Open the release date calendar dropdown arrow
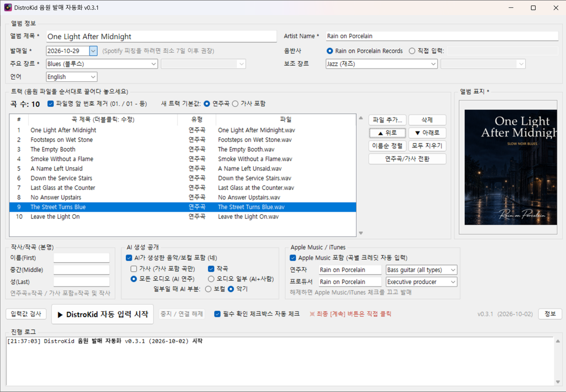The width and height of the screenshot is (566, 392). [93, 51]
